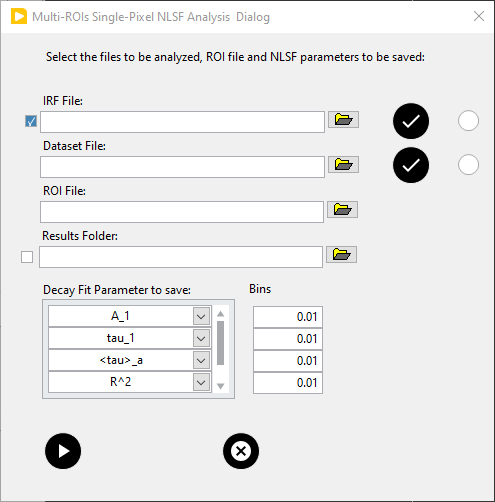
Task: Click the 'Dataset File:' label
Action: pyautogui.click(x=74, y=146)
